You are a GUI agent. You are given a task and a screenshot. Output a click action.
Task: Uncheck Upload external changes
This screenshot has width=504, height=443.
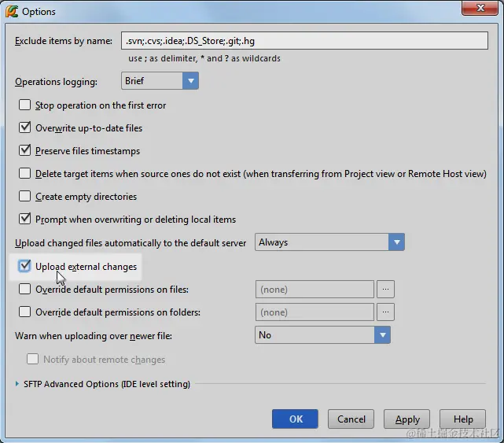24,267
